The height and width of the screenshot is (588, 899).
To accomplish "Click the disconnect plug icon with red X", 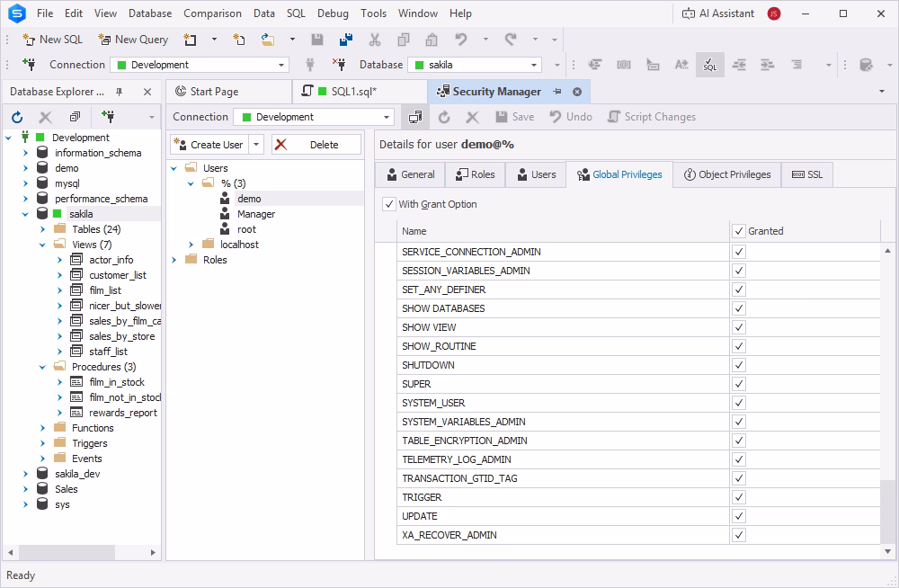I will (x=339, y=64).
